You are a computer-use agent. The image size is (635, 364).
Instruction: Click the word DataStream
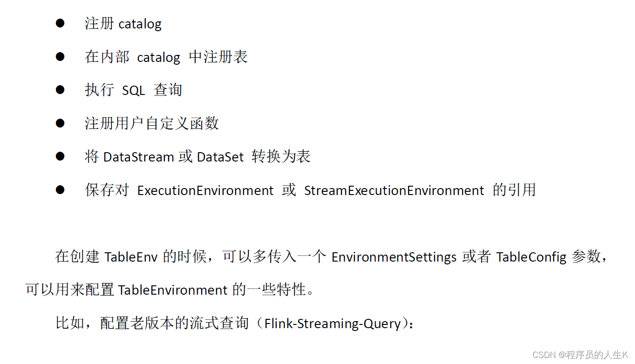click(138, 157)
